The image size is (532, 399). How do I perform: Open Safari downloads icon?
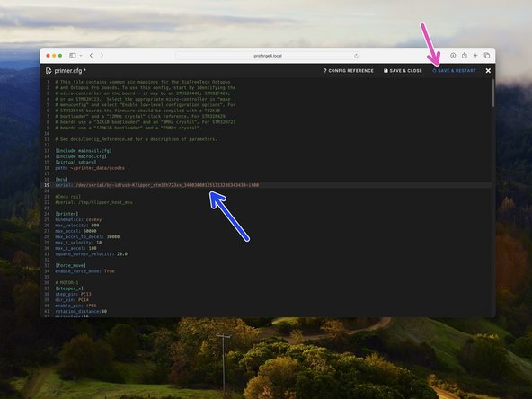453,56
